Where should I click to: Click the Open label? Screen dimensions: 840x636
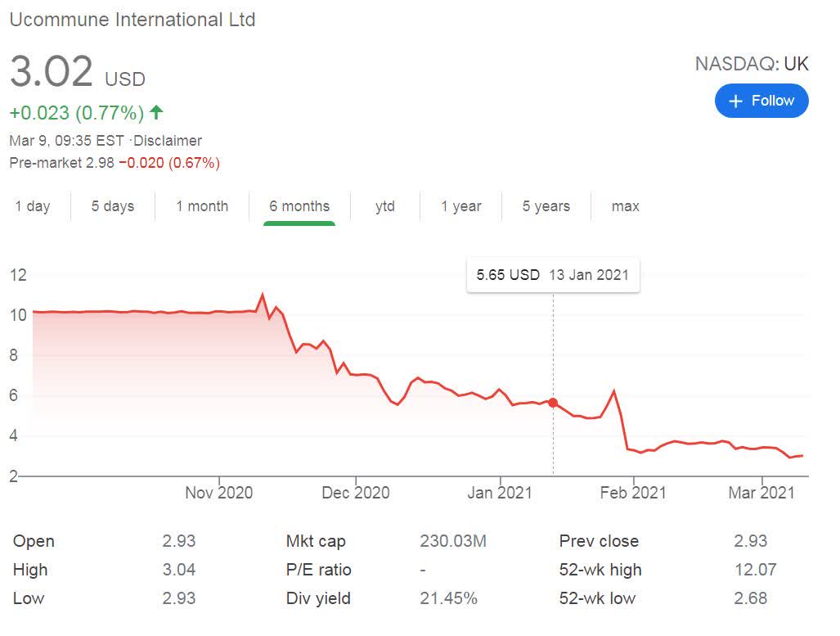tap(34, 541)
